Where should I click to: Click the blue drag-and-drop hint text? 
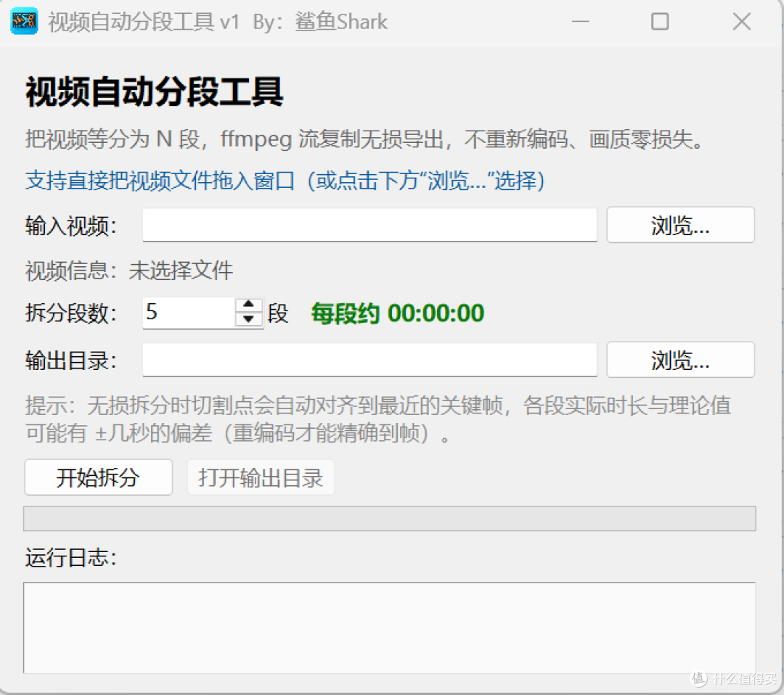click(x=285, y=181)
